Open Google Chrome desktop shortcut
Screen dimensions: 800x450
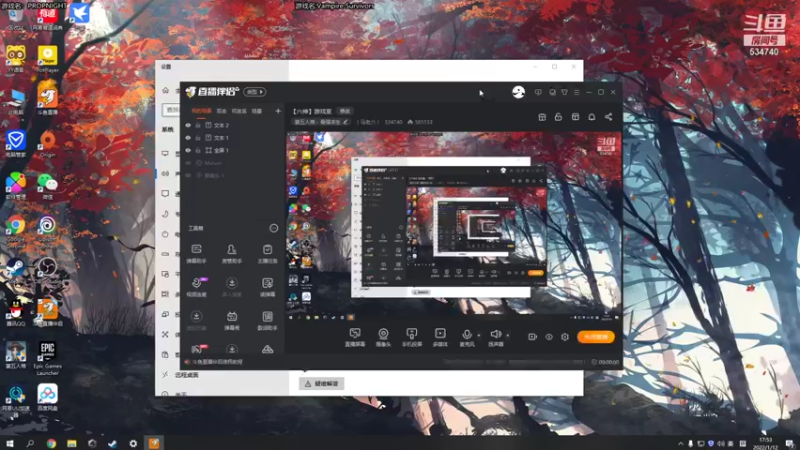point(16,232)
